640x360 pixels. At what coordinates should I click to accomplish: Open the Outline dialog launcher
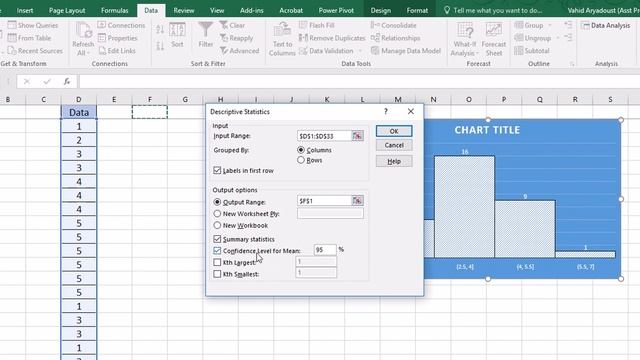point(572,64)
